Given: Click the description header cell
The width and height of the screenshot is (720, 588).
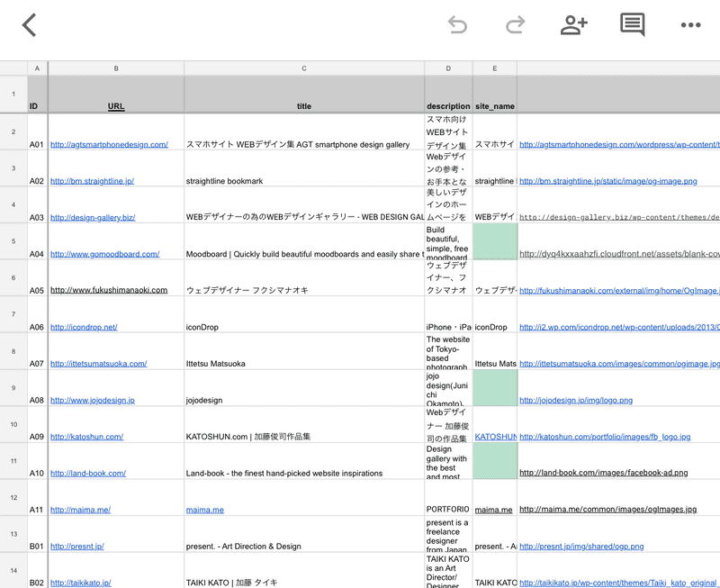Looking at the screenshot, I should (448, 95).
